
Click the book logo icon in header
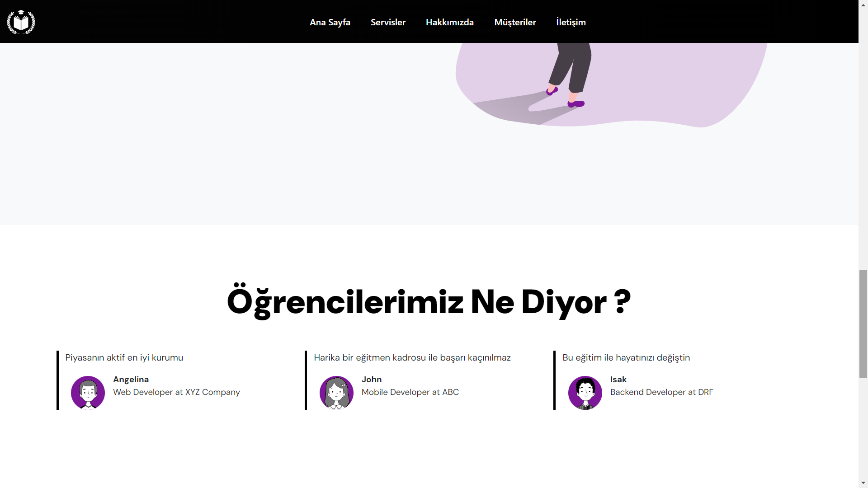(21, 22)
